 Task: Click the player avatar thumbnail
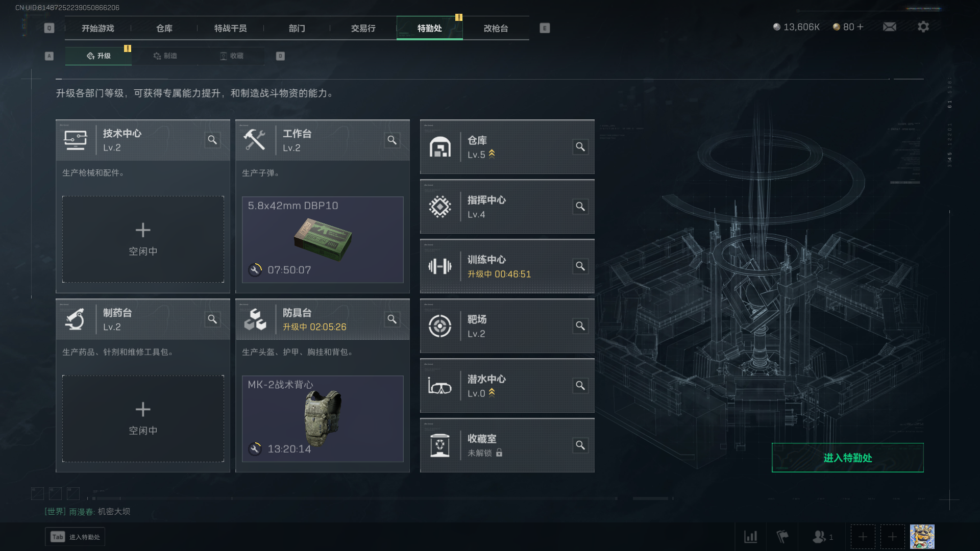[922, 537]
